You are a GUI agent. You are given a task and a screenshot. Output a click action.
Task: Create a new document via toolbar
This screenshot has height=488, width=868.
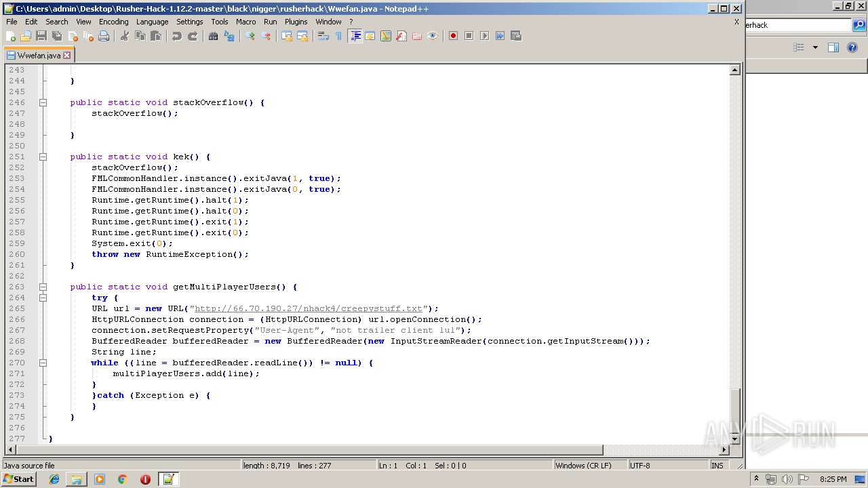point(11,36)
